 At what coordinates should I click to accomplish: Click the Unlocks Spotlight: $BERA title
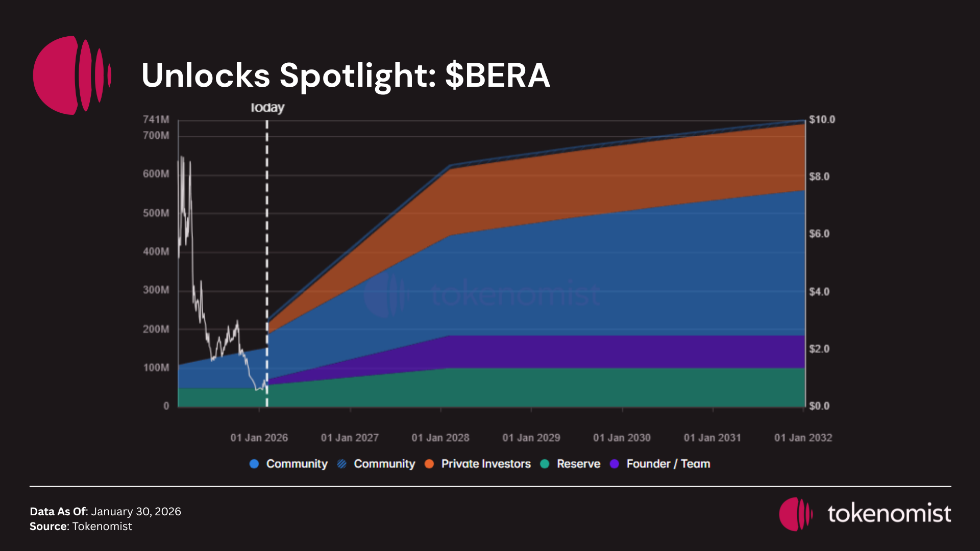pos(346,76)
